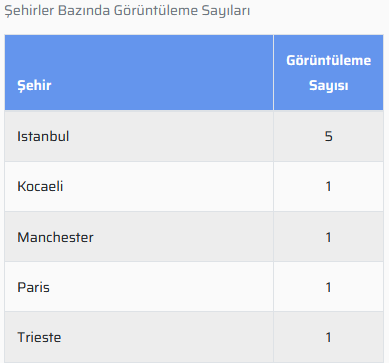
Task: Click Paris's view count value
Action: click(x=329, y=287)
